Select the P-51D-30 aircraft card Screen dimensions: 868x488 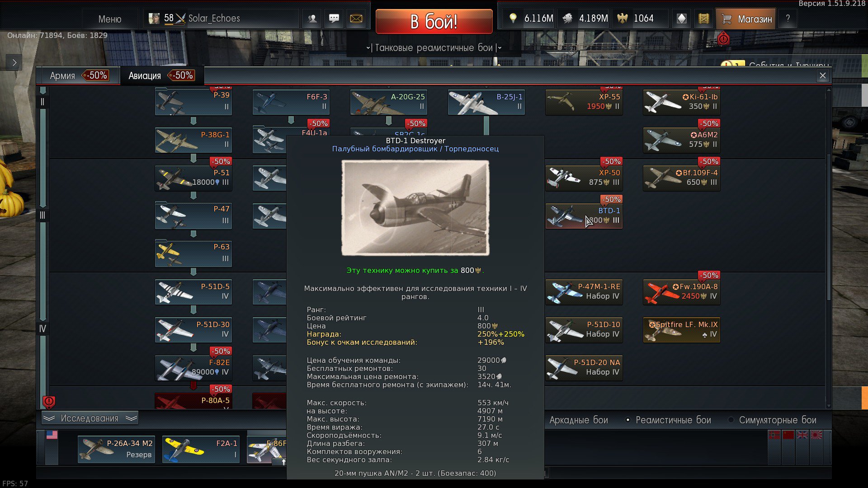193,329
